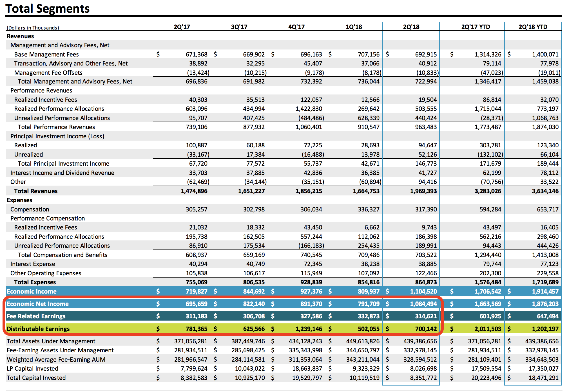The width and height of the screenshot is (567, 392).
Task: Click the 'Total Segments' title
Action: (x=48, y=8)
